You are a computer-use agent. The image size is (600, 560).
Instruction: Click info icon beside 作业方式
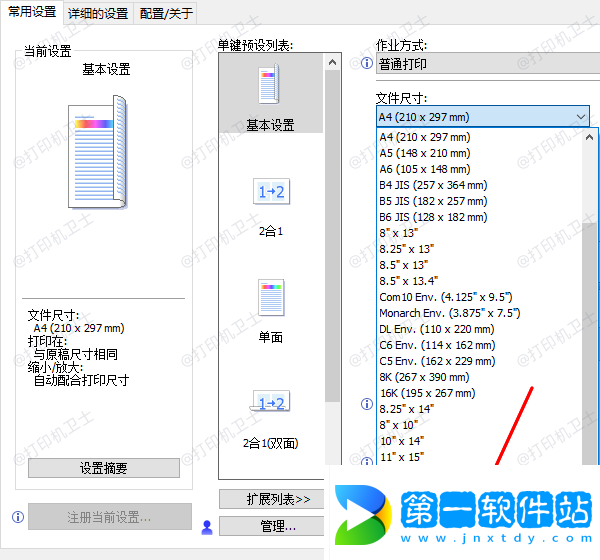(367, 63)
